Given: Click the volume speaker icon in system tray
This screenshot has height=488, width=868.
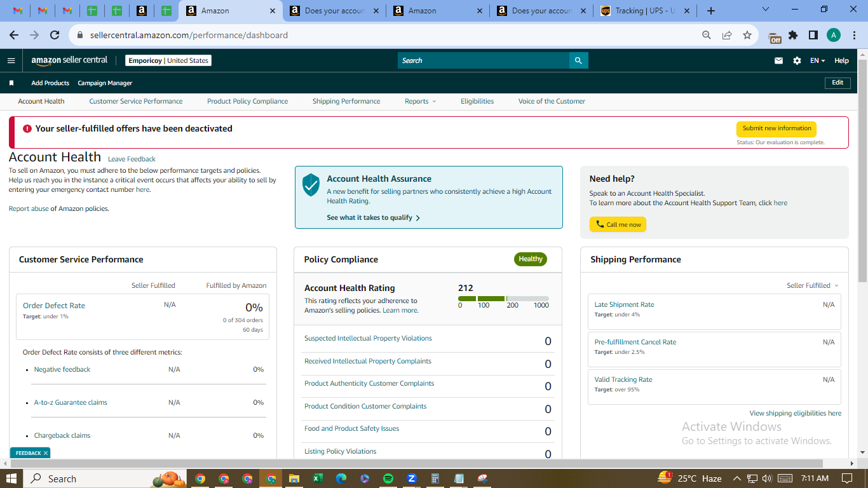Looking at the screenshot, I should pyautogui.click(x=767, y=478).
